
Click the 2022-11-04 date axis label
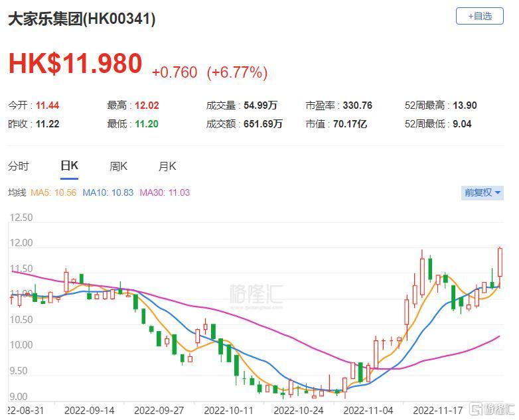[368, 411]
